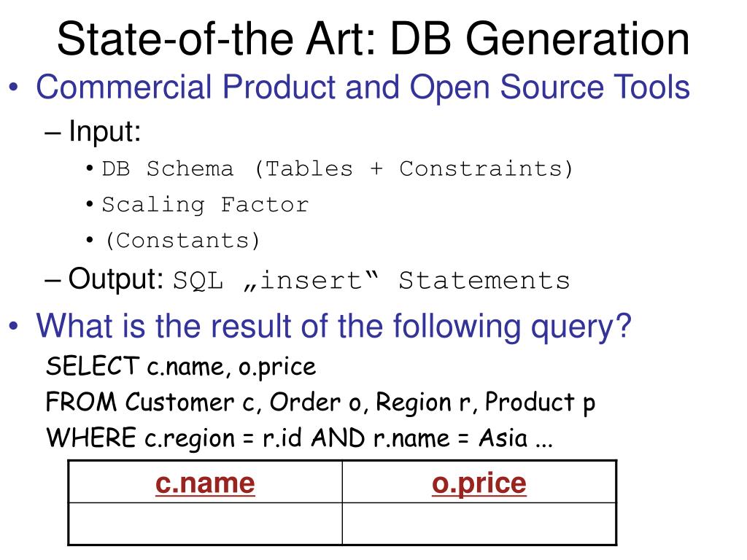Image resolution: width=747 pixels, height=560 pixels.
Task: Select the 'SELECT c.name, o.price' line
Action: [181, 367]
